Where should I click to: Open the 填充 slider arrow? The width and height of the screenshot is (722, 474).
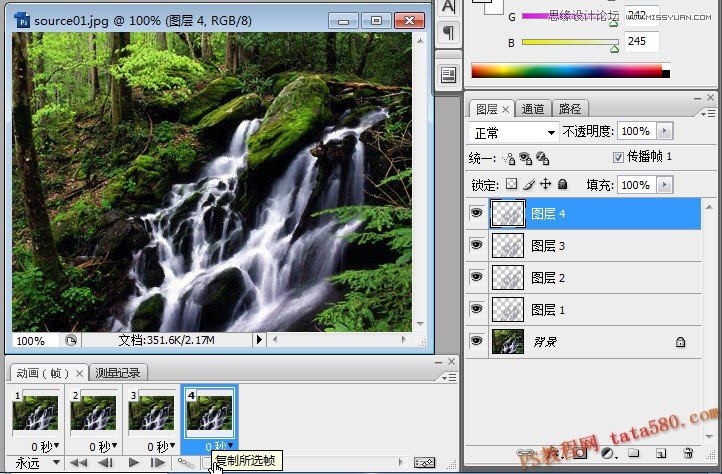pyautogui.click(x=664, y=185)
